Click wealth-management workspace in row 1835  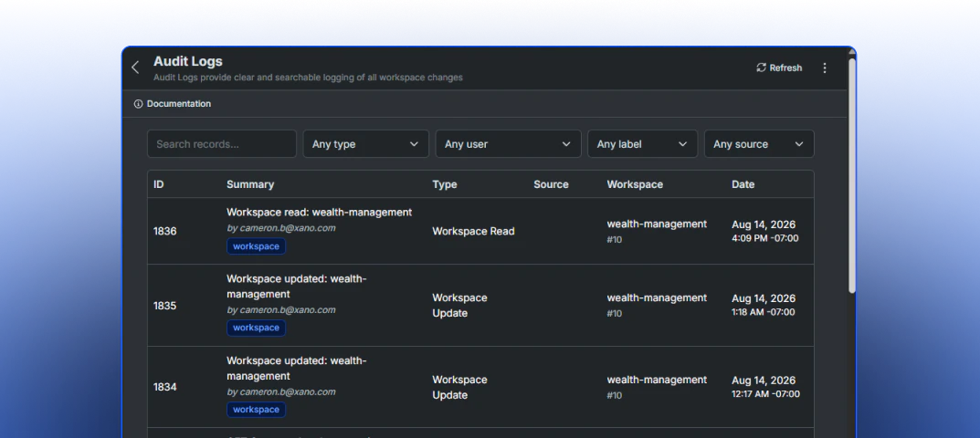[657, 297]
